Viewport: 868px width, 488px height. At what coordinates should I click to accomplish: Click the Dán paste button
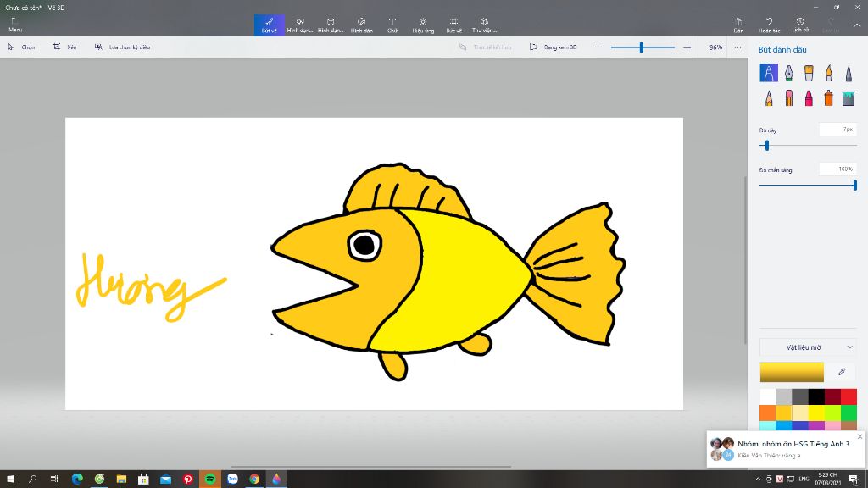point(738,25)
